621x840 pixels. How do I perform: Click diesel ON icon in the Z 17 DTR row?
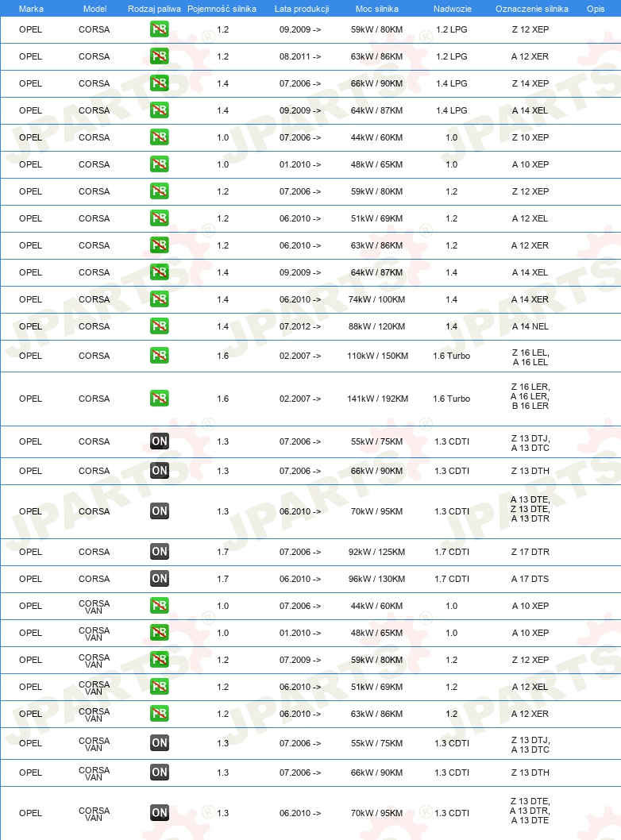(x=159, y=552)
